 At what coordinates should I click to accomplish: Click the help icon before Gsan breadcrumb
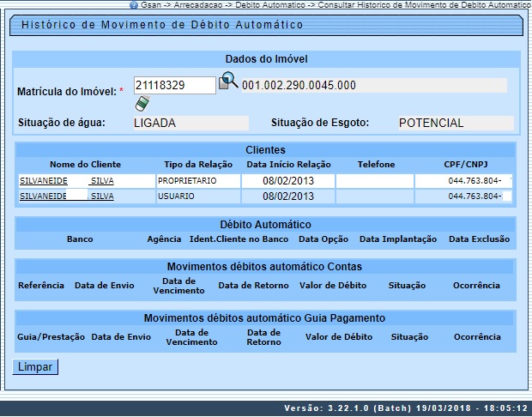tap(134, 4)
